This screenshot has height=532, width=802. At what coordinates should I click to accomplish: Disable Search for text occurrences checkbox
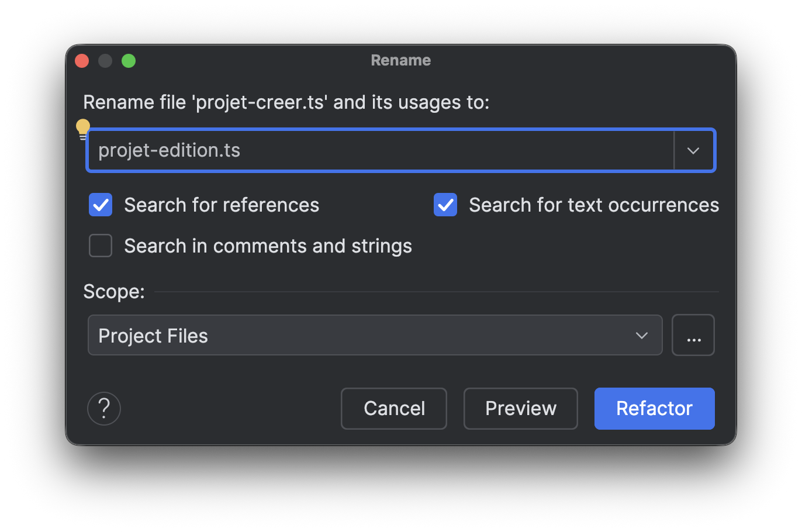[445, 205]
